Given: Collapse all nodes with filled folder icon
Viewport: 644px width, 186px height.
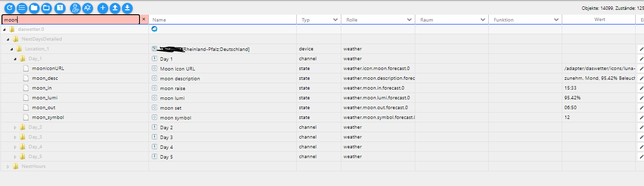Looking at the screenshot, I should coord(34,7).
